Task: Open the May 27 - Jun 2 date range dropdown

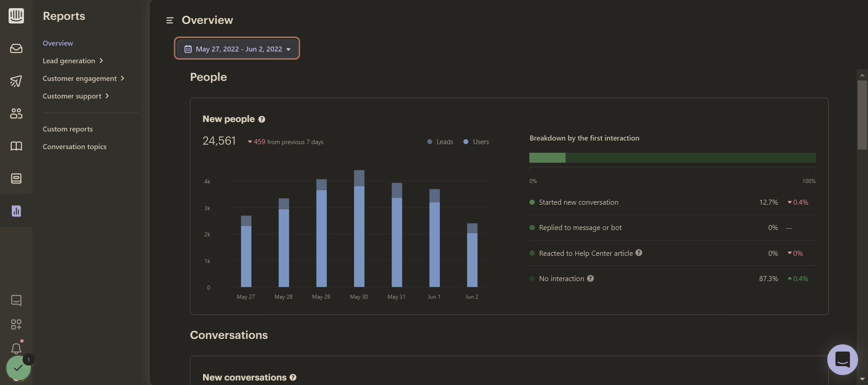Action: (x=237, y=49)
